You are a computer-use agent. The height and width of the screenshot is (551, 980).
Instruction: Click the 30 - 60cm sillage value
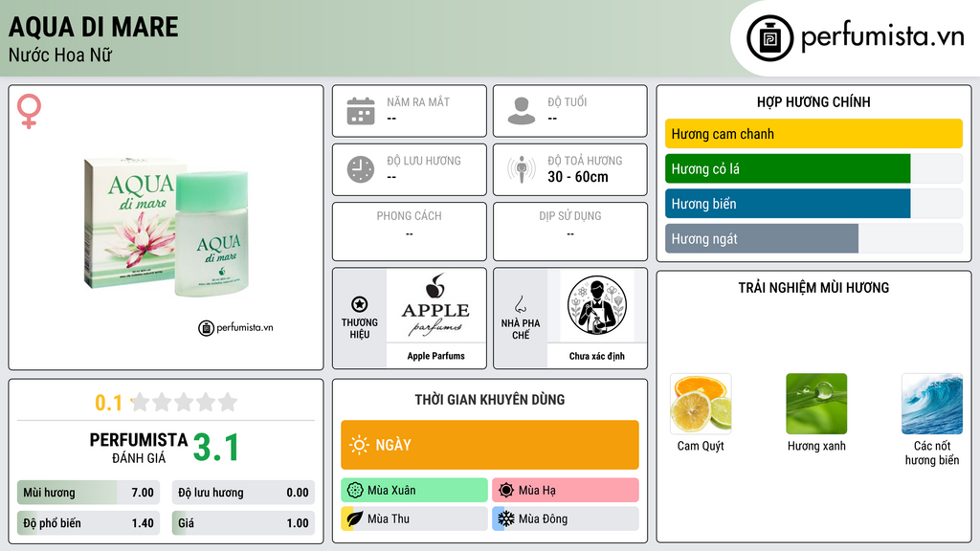577,177
